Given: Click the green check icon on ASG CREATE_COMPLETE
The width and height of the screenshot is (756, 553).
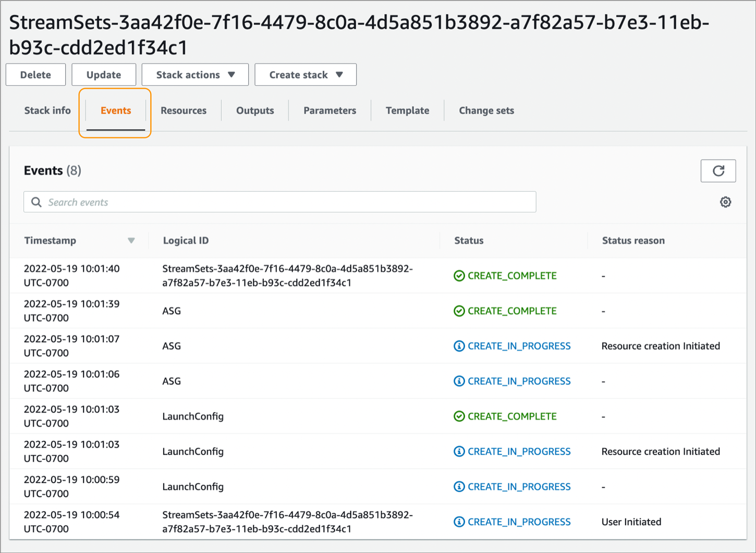Looking at the screenshot, I should pos(459,311).
